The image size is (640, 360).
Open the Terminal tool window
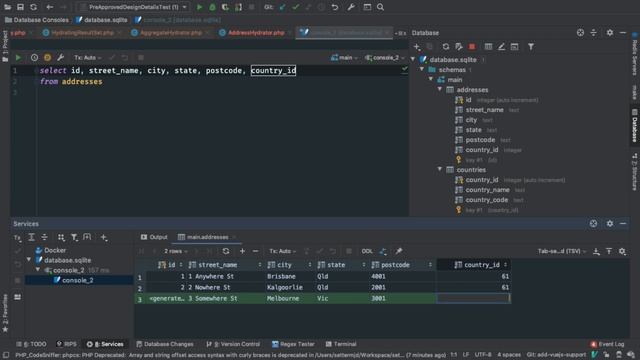(341, 344)
